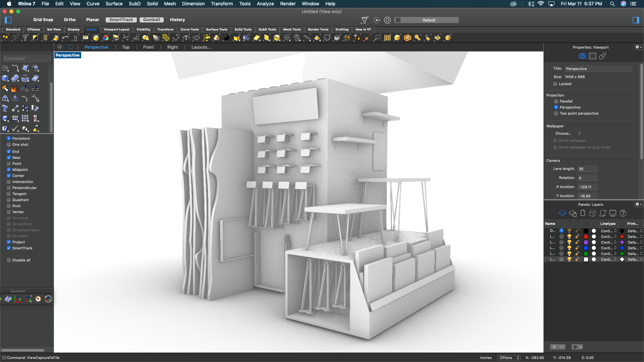Switch to the Right viewport tab
This screenshot has height=362, width=644.
[x=172, y=47]
